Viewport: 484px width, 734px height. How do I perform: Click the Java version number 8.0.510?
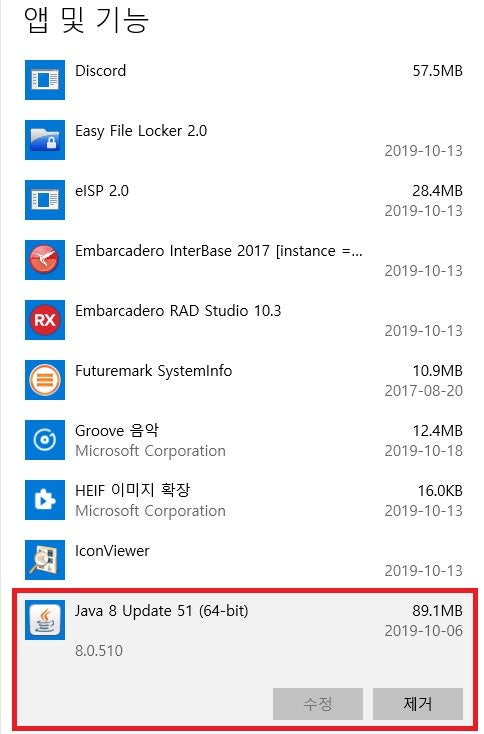pos(99,650)
